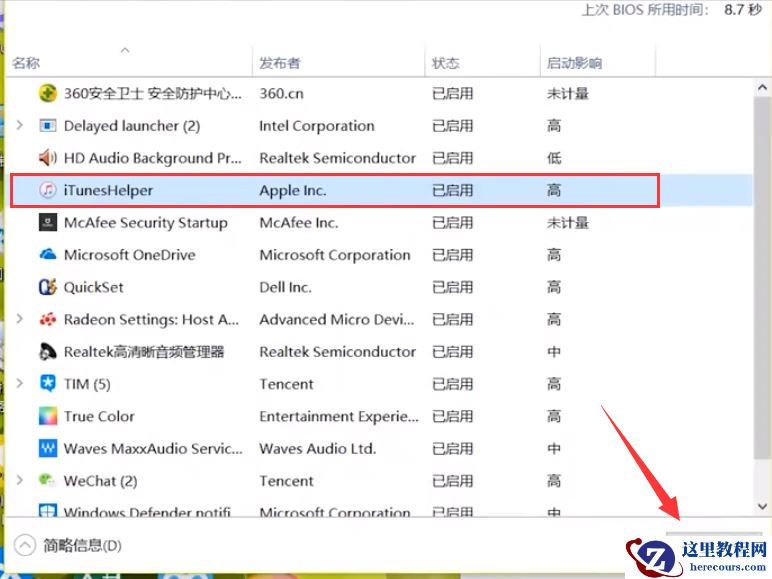Image resolution: width=772 pixels, height=579 pixels.
Task: Select Realtek高清晰音频管理器 entry
Action: 144,352
